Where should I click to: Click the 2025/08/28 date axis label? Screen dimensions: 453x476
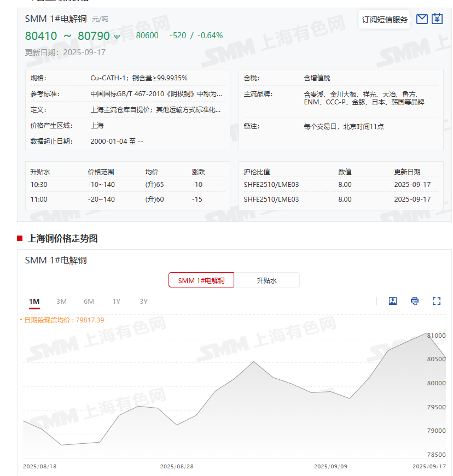pos(177,467)
